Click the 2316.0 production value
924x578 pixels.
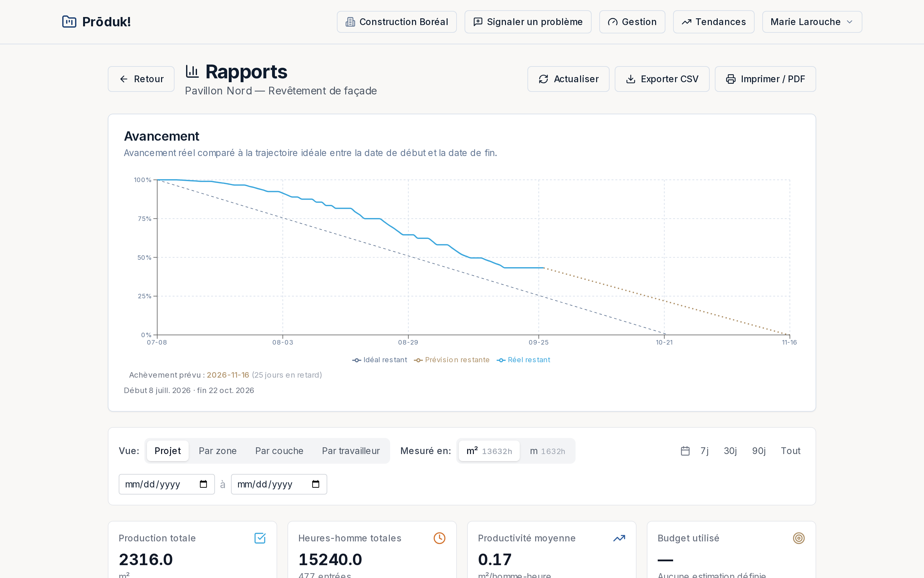click(146, 560)
